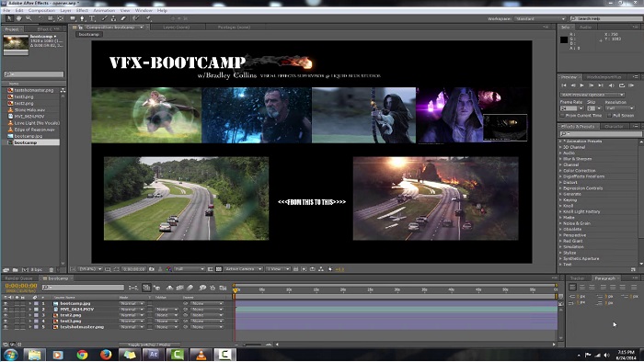Image resolution: width=644 pixels, height=362 pixels.
Task: Open the Workspace Standard dropdown
Action: (540, 19)
